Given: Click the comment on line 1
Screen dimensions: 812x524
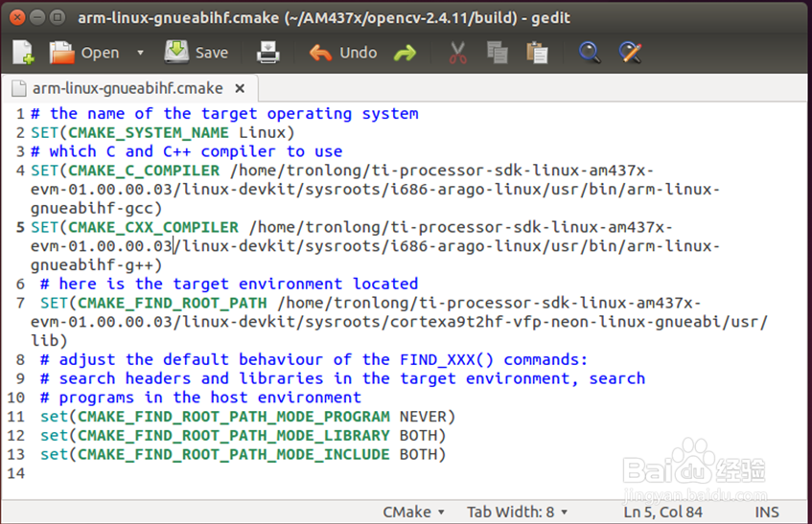Looking at the screenshot, I should pos(224,114).
